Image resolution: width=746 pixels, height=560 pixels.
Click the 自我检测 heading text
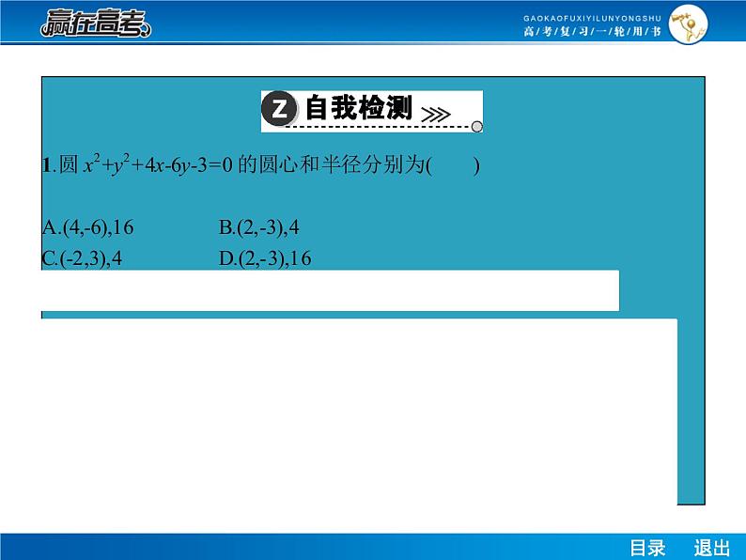359,107
